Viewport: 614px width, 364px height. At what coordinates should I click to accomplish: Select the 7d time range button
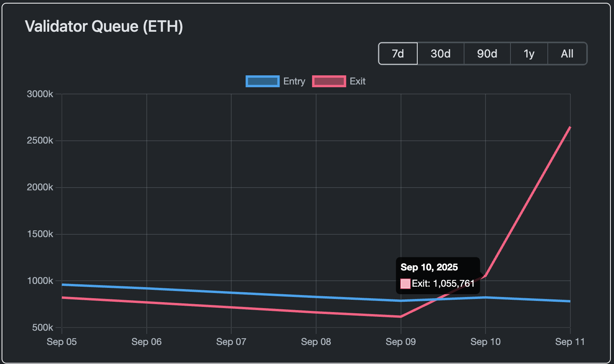(397, 54)
